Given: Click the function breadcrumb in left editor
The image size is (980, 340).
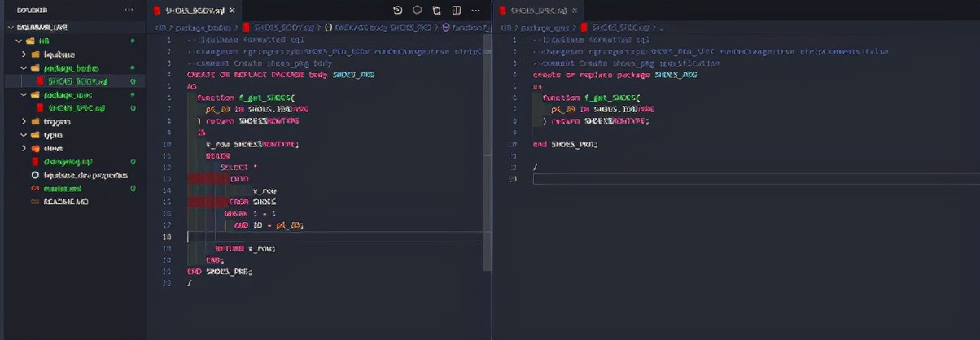Looking at the screenshot, I should tap(466, 27).
